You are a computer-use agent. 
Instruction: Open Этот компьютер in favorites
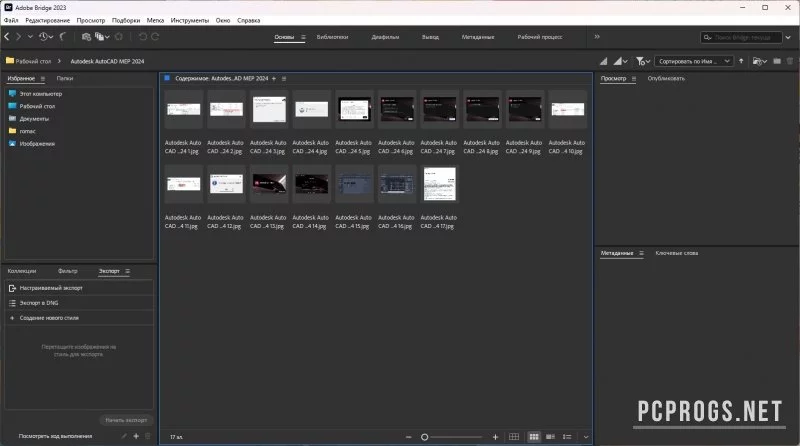coord(41,94)
